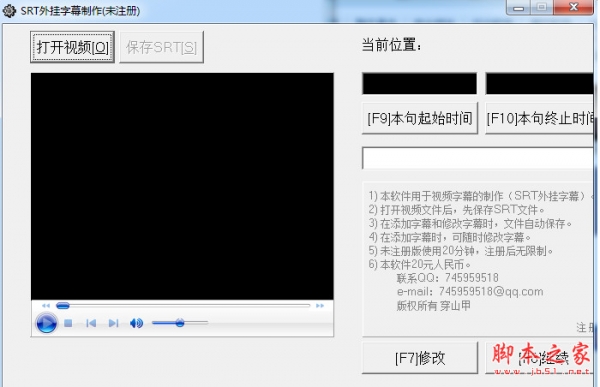
Task: Select the text 联系QQ: 745959518
Action: tap(448, 278)
